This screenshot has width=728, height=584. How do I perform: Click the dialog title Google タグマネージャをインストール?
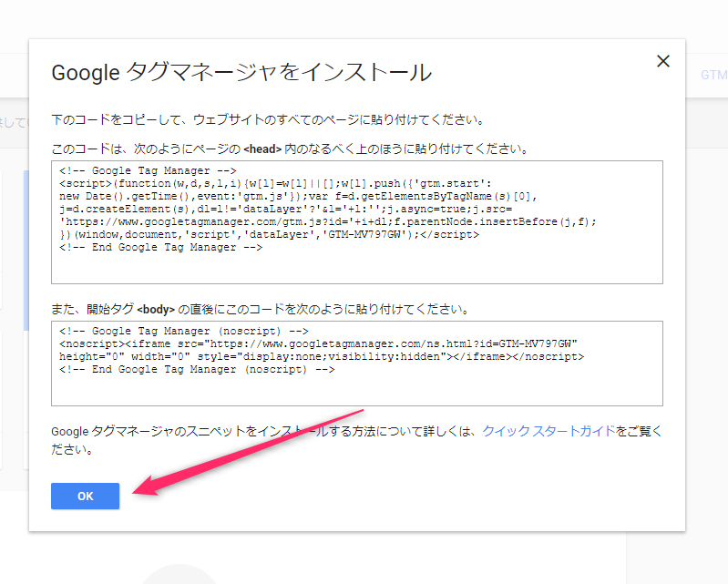click(x=241, y=72)
